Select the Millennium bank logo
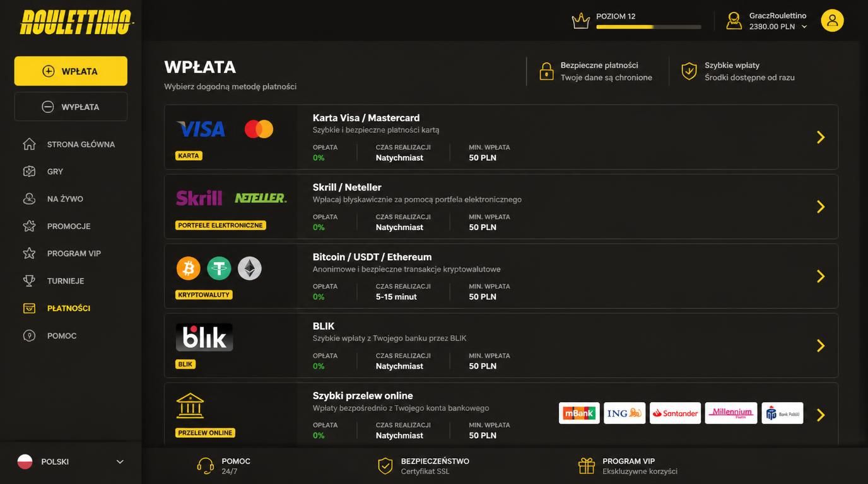Viewport: 868px width, 484px height. point(731,413)
